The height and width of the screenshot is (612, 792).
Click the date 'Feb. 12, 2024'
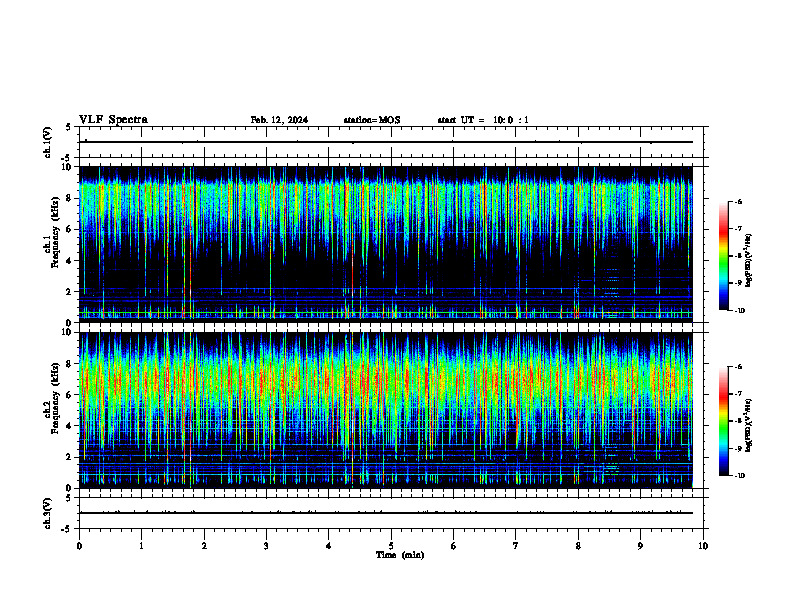pos(279,120)
